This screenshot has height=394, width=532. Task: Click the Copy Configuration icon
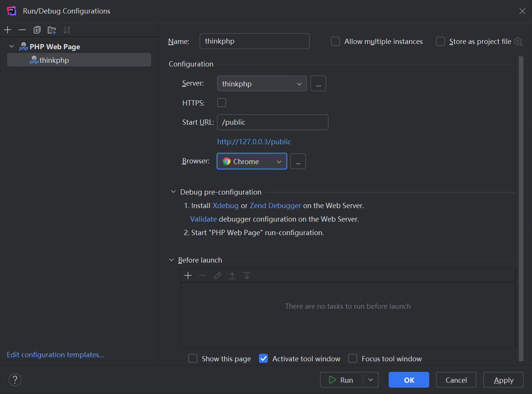(x=37, y=30)
